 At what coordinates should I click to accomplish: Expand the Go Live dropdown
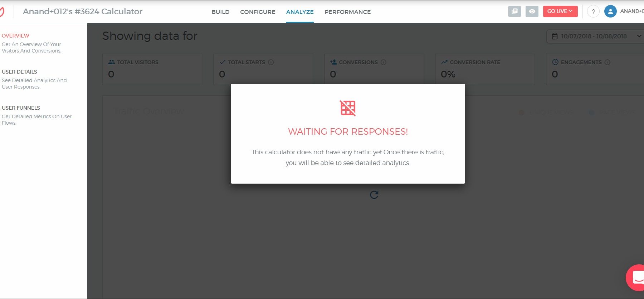click(x=560, y=11)
